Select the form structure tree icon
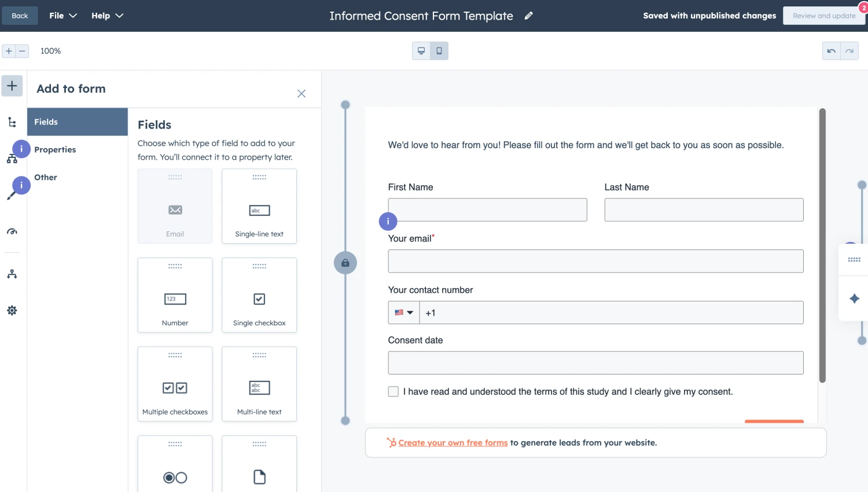 point(12,122)
